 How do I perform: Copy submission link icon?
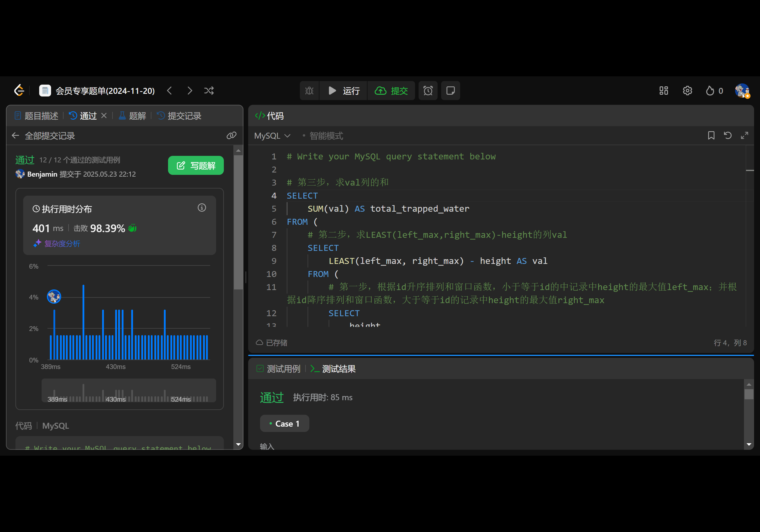pyautogui.click(x=231, y=135)
